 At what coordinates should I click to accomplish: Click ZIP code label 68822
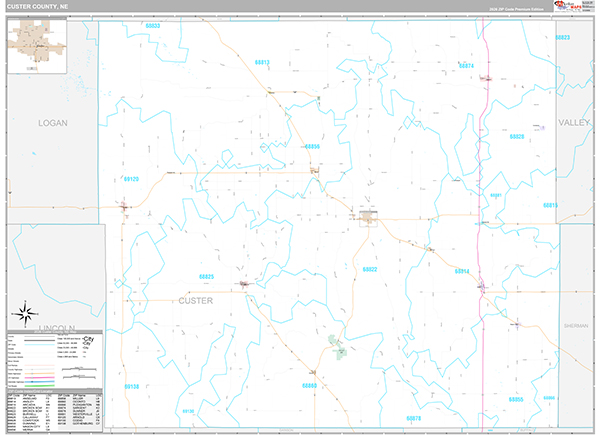pos(370,269)
